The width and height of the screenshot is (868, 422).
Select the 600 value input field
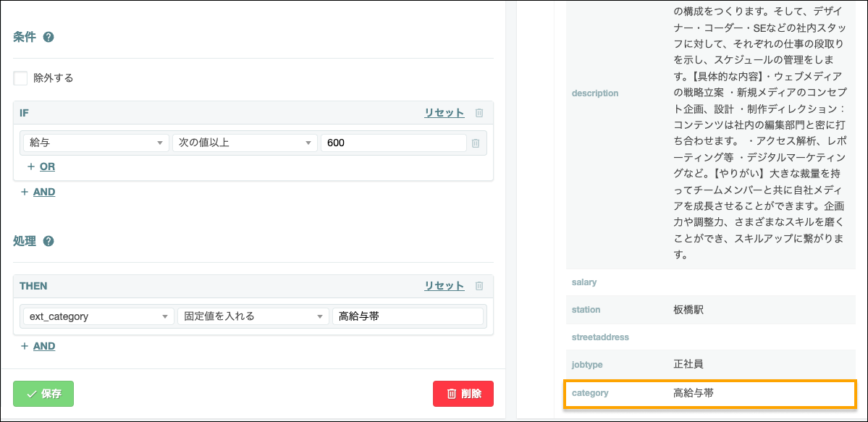[393, 143]
